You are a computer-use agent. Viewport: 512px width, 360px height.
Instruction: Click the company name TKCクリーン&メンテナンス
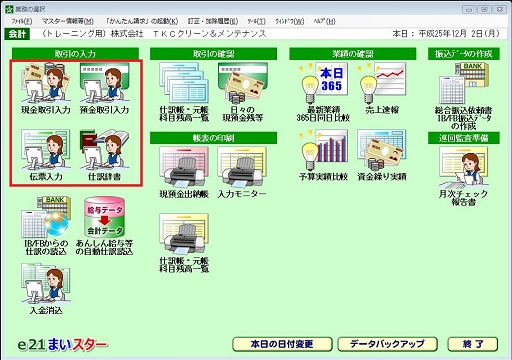(209, 34)
